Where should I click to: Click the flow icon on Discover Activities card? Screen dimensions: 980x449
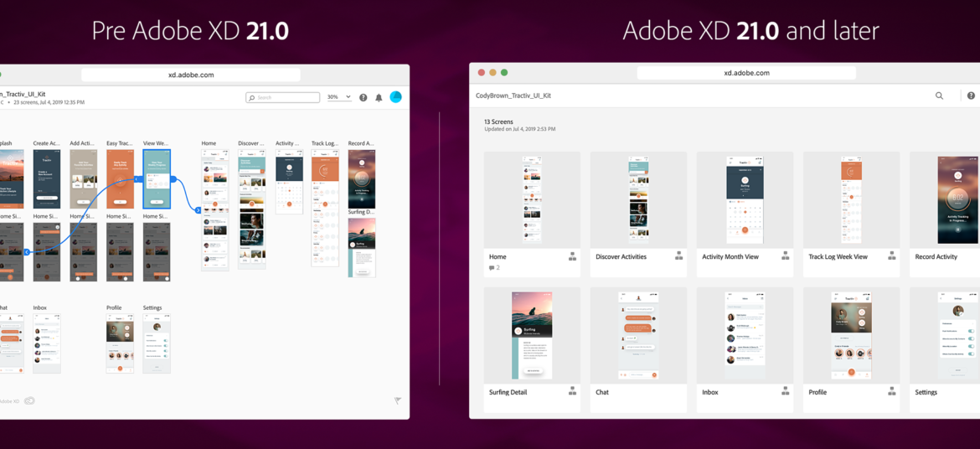coord(678,256)
